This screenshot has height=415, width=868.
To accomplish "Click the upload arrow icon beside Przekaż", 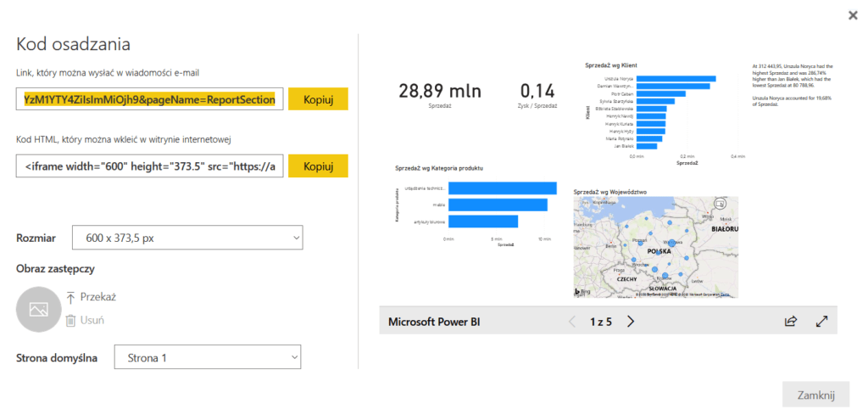I will pos(71,297).
